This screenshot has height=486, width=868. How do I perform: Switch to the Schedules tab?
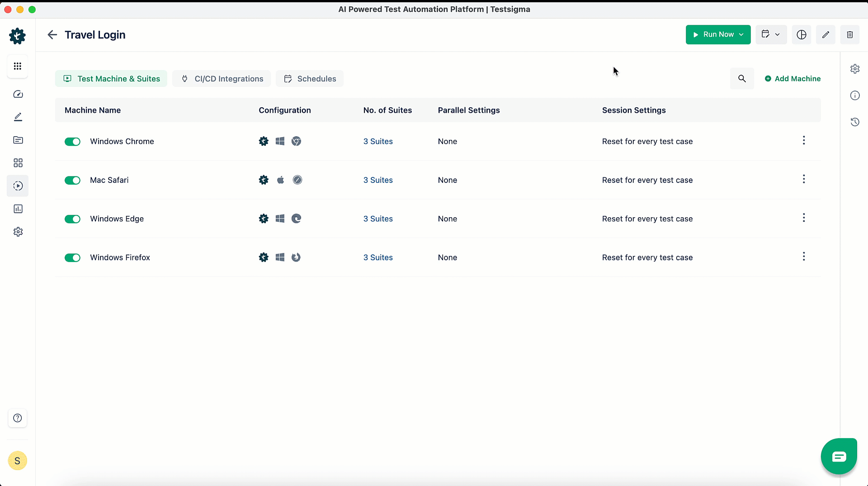[310, 79]
